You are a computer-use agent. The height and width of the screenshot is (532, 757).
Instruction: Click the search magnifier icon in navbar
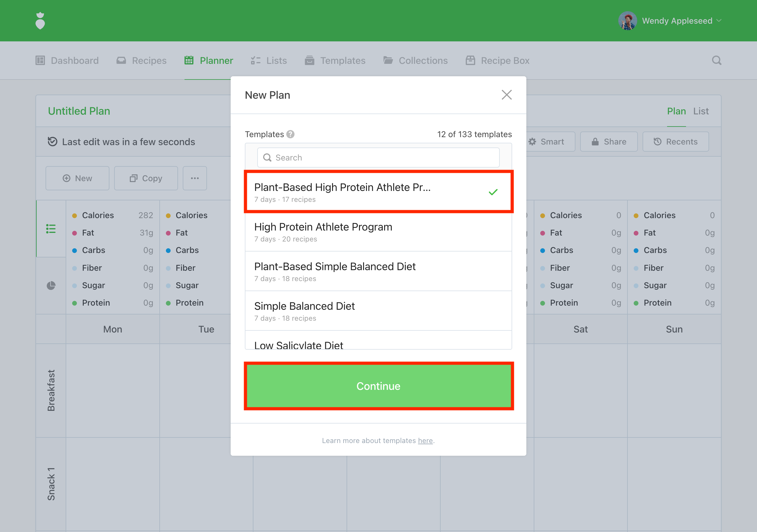pyautogui.click(x=716, y=60)
